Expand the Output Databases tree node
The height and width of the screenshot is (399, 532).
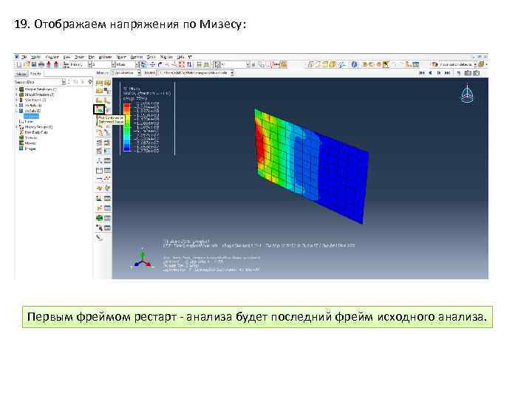pos(16,89)
